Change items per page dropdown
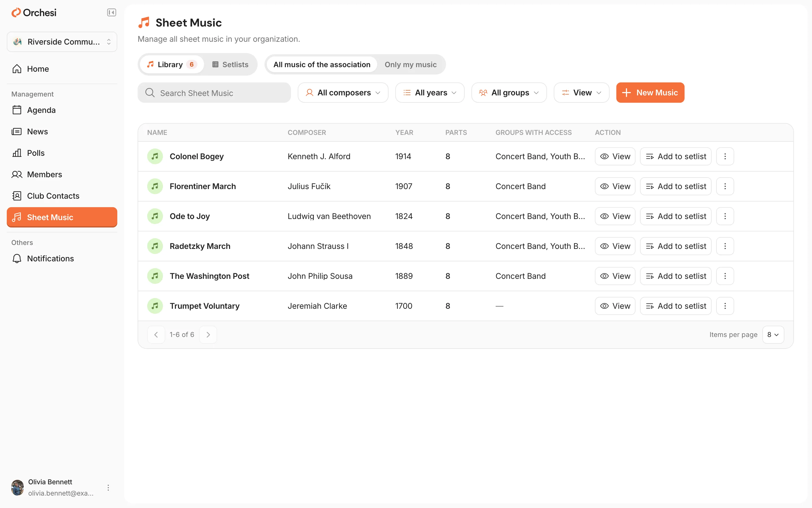 coord(773,335)
